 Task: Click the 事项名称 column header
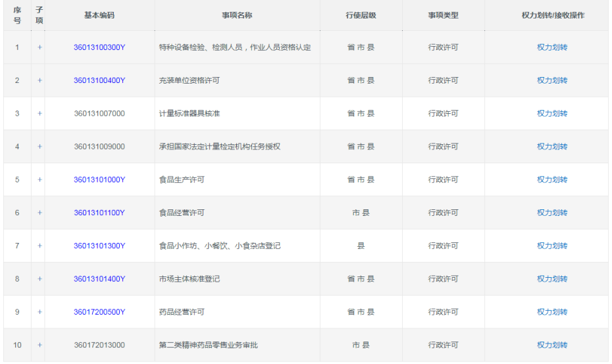(x=237, y=15)
